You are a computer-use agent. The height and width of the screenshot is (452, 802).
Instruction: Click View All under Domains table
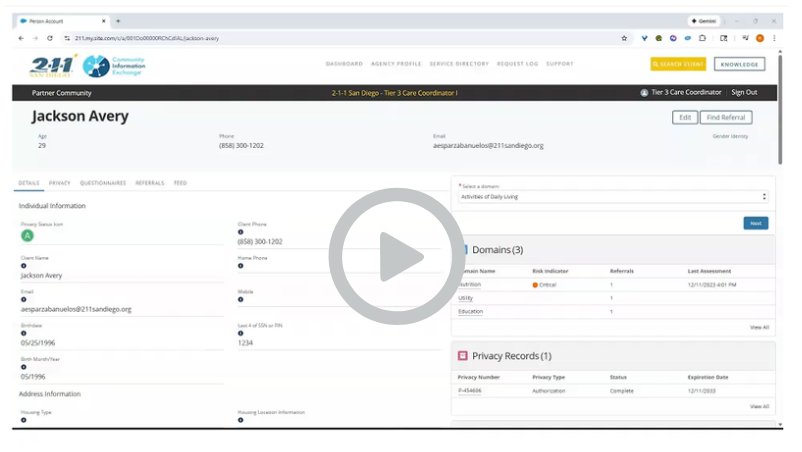[759, 327]
